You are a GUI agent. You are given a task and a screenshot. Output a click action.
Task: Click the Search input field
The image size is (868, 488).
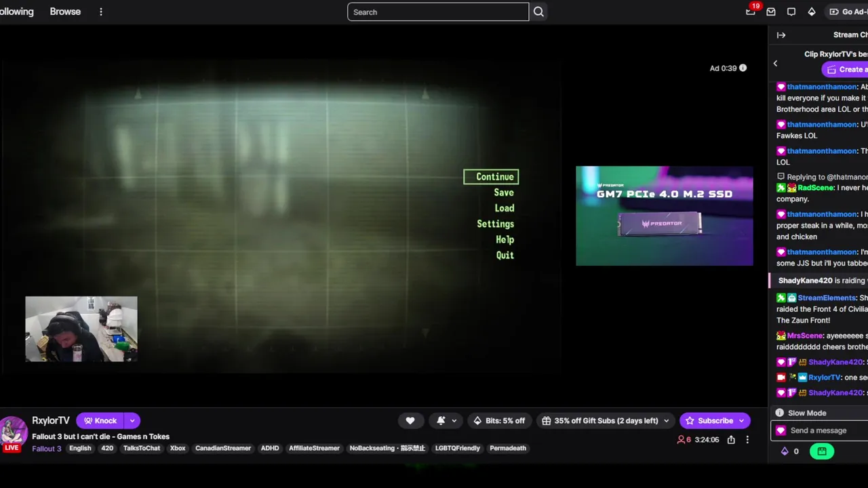point(438,12)
